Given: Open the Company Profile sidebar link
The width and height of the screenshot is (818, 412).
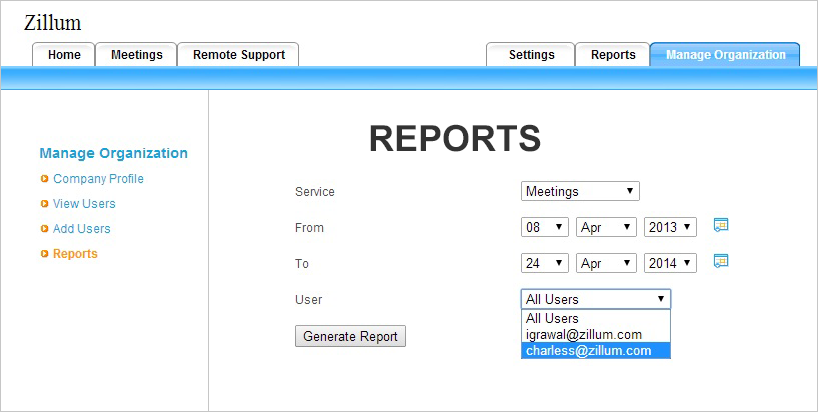Looking at the screenshot, I should tap(98, 179).
